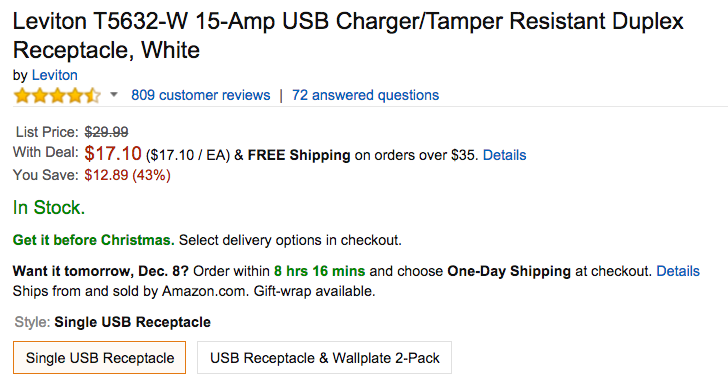This screenshot has width=728, height=383.
Task: Click Get it before Christmas text
Action: pyautogui.click(x=93, y=240)
